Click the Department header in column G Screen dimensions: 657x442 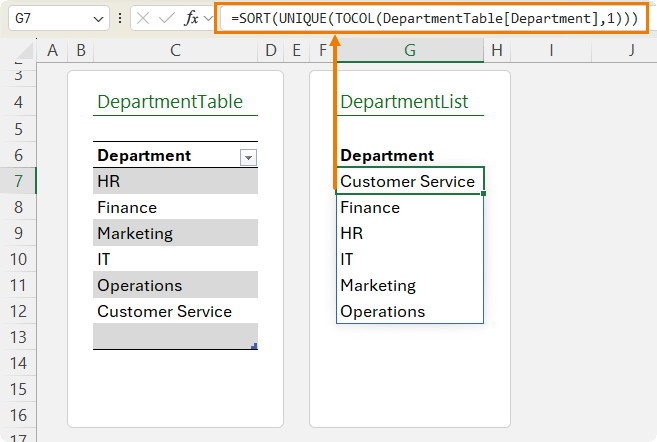click(x=410, y=155)
